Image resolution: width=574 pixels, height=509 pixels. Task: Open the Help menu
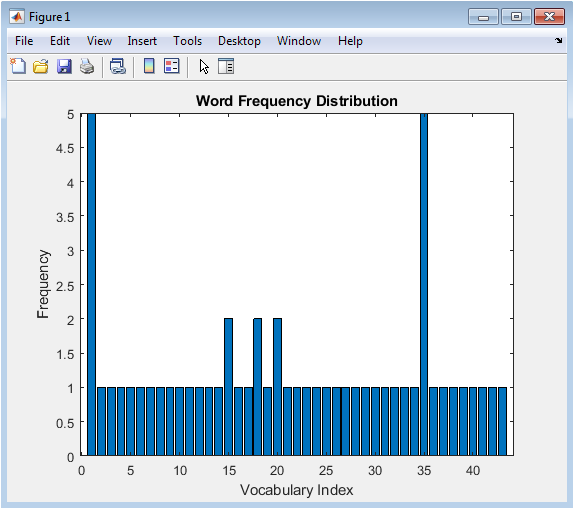click(x=350, y=41)
